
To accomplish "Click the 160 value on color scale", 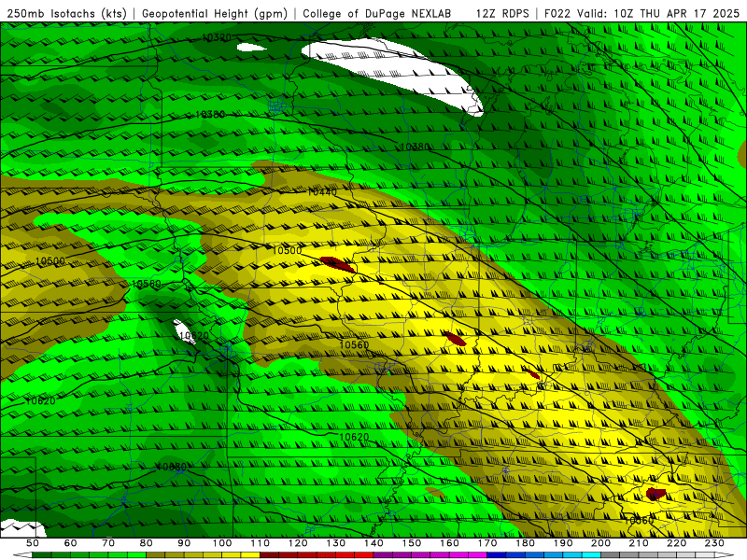I will (x=449, y=543).
